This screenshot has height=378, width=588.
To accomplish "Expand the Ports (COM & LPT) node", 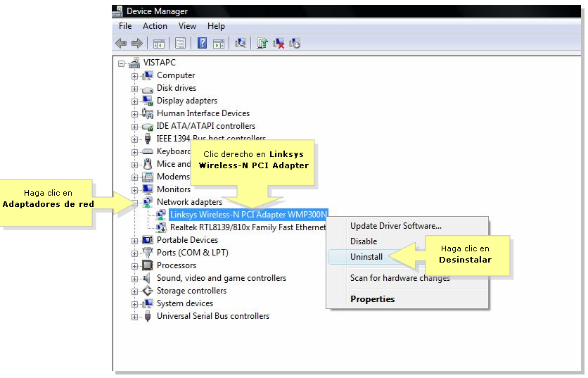I will click(x=134, y=253).
